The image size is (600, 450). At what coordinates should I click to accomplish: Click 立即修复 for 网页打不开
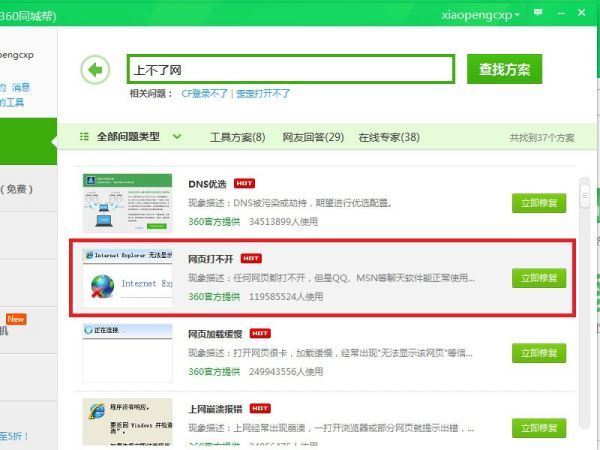(539, 277)
